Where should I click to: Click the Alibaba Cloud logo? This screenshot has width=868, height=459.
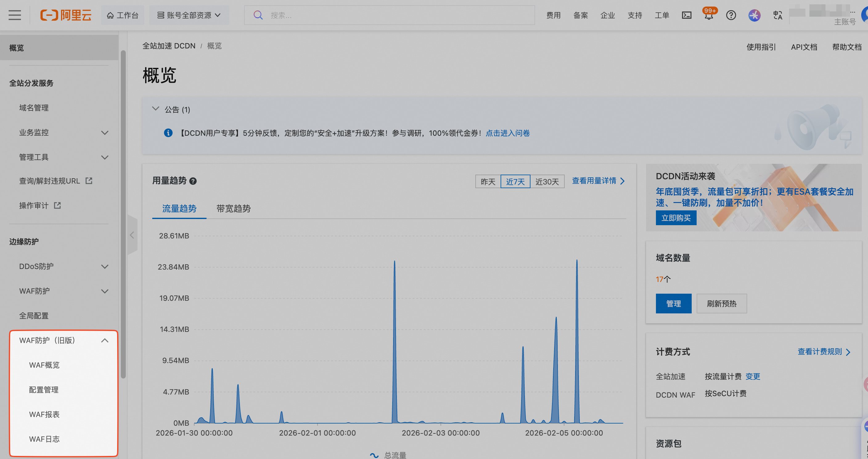click(66, 15)
